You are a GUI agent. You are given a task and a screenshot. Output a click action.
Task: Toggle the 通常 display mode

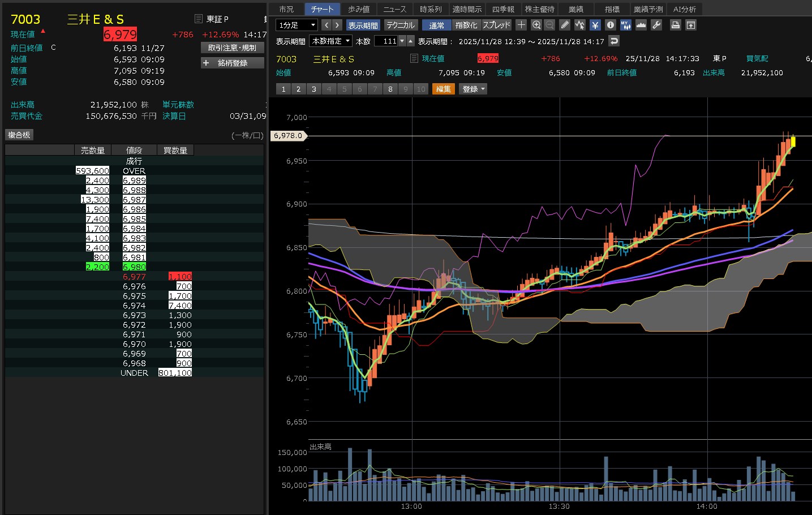[x=436, y=25]
